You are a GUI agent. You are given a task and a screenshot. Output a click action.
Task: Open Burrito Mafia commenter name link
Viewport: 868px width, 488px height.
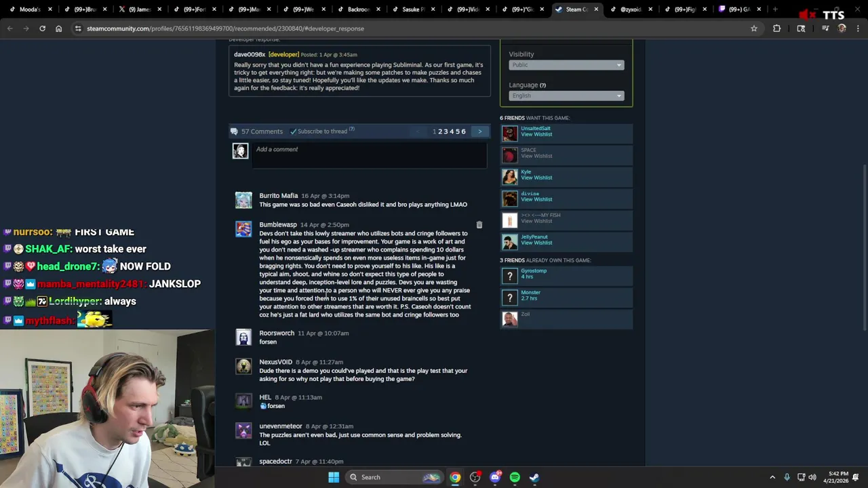click(x=279, y=196)
